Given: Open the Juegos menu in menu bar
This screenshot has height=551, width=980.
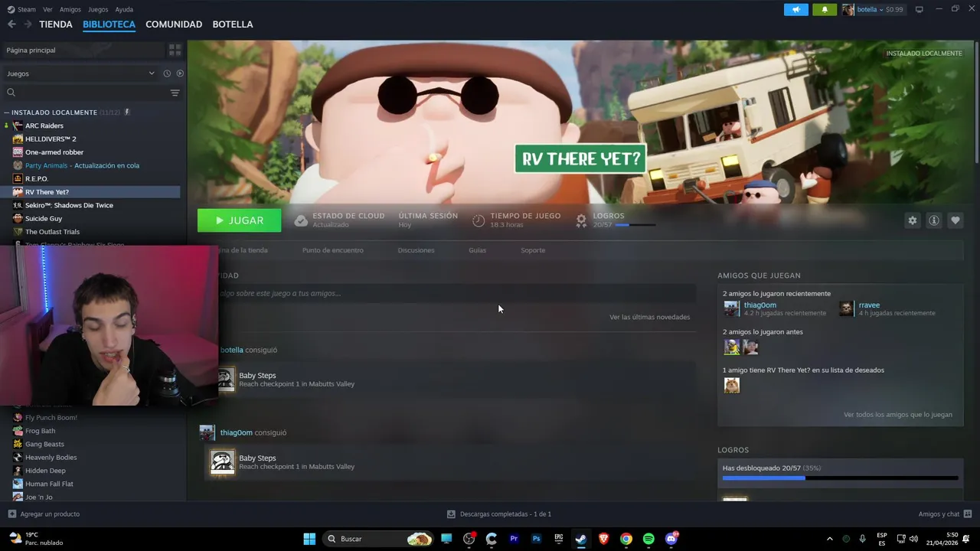Looking at the screenshot, I should 98,9.
